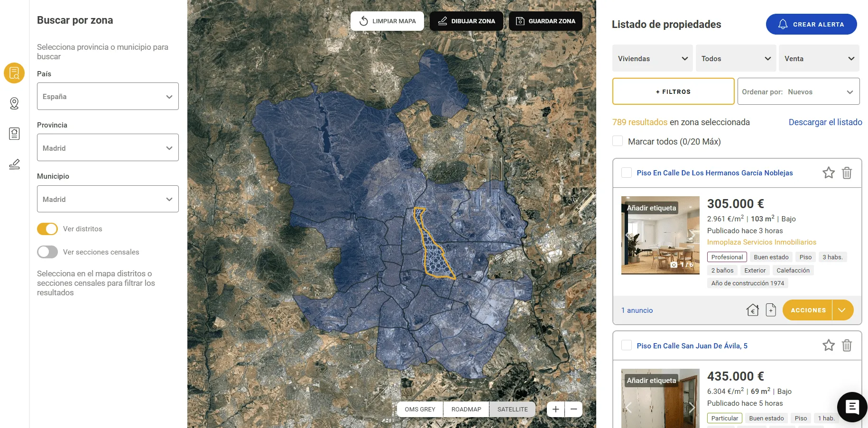The image size is (868, 428).
Task: Click the Descargar el listado link
Action: tap(825, 122)
